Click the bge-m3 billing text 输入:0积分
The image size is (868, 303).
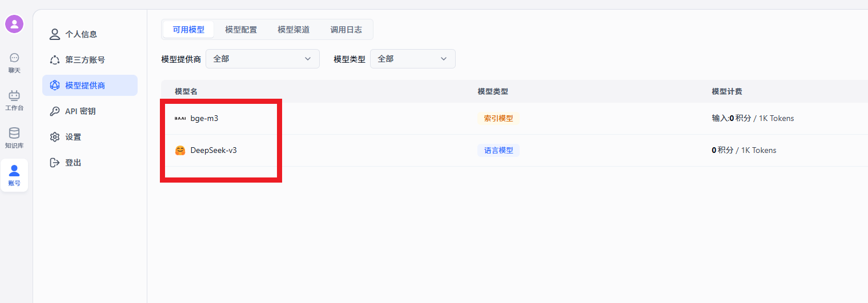coord(732,119)
